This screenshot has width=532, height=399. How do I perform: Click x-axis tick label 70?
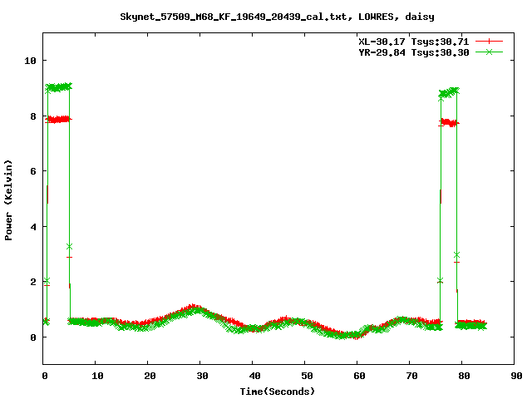411,376
